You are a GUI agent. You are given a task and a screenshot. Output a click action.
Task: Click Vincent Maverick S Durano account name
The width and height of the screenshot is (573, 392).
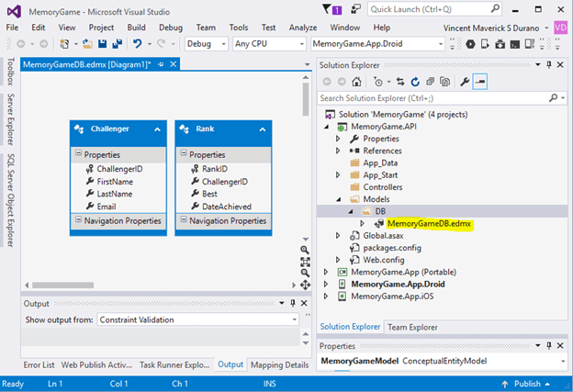pos(491,28)
